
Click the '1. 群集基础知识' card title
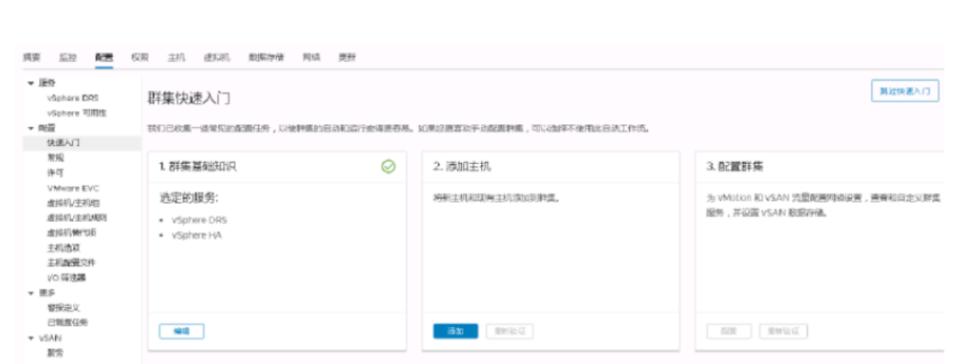(x=197, y=168)
